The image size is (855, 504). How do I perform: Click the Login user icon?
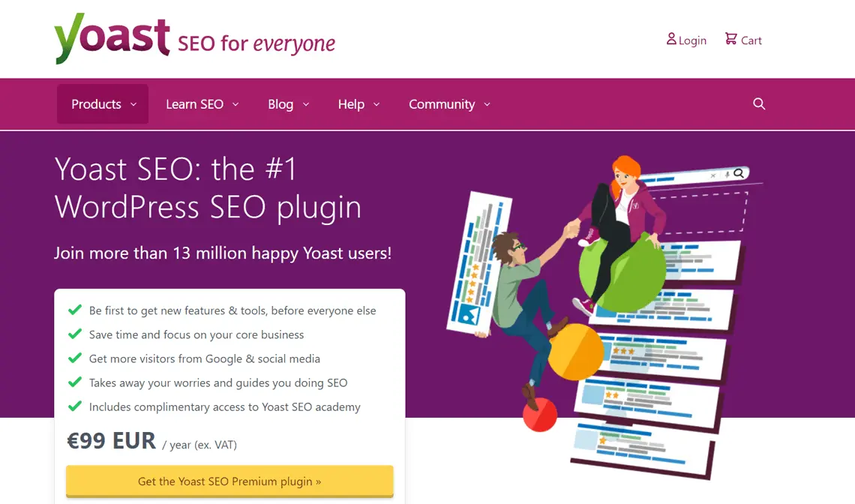671,39
